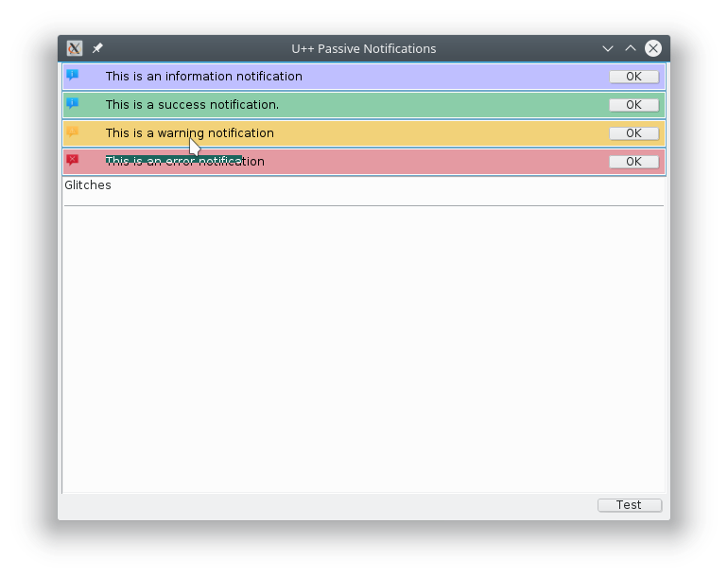
Task: Click the Glitches label
Action: point(88,185)
